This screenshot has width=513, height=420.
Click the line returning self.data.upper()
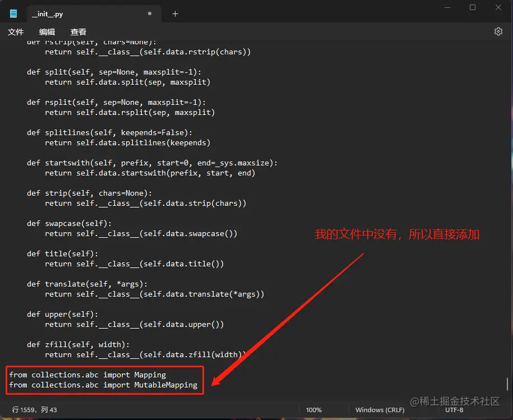pyautogui.click(x=135, y=325)
